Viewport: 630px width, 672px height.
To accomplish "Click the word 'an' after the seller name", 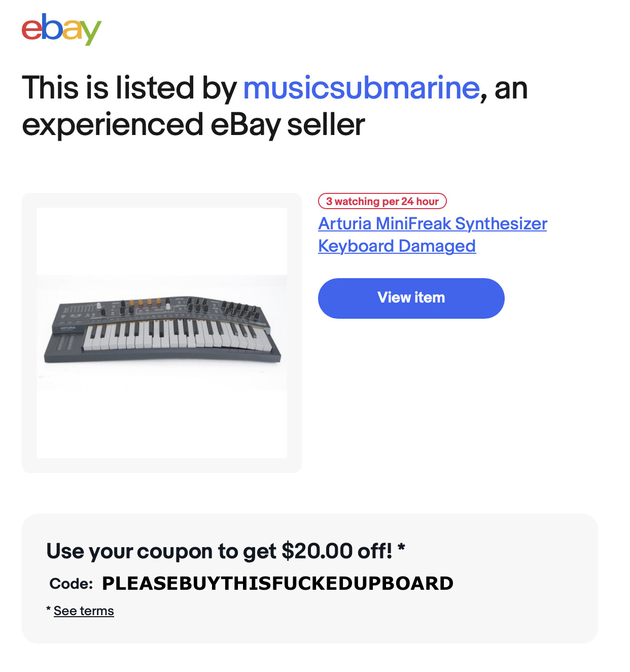I will click(x=511, y=87).
